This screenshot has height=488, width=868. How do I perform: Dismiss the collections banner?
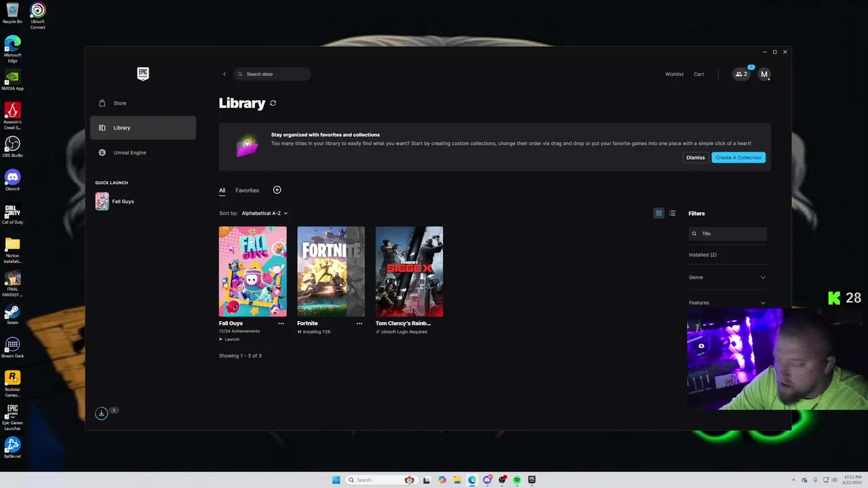(695, 157)
